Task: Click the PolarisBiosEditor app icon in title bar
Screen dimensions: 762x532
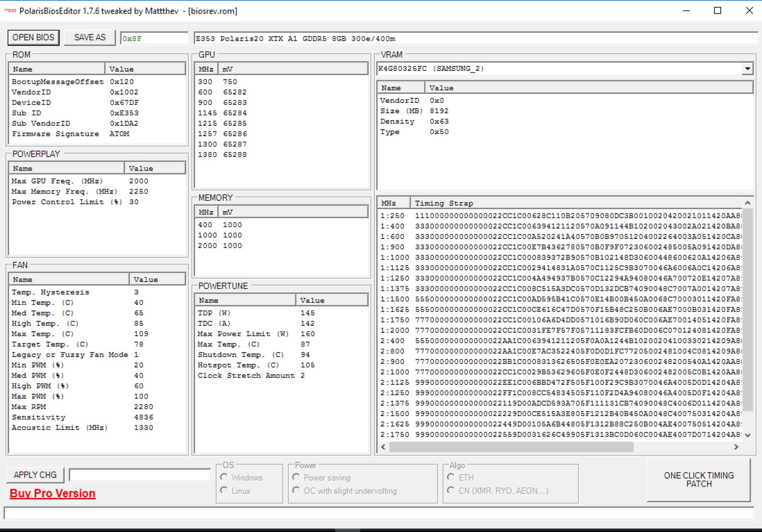Action: [10, 11]
